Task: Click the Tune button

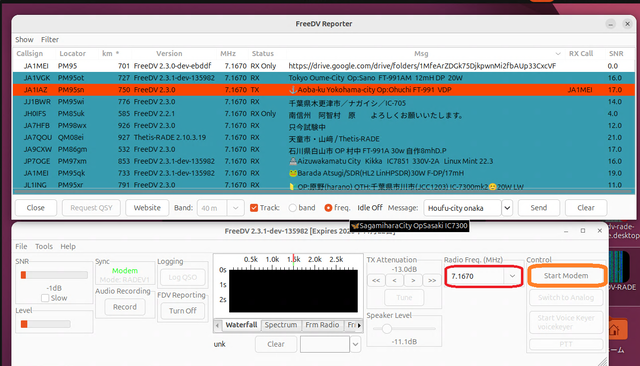Action: coord(404,297)
